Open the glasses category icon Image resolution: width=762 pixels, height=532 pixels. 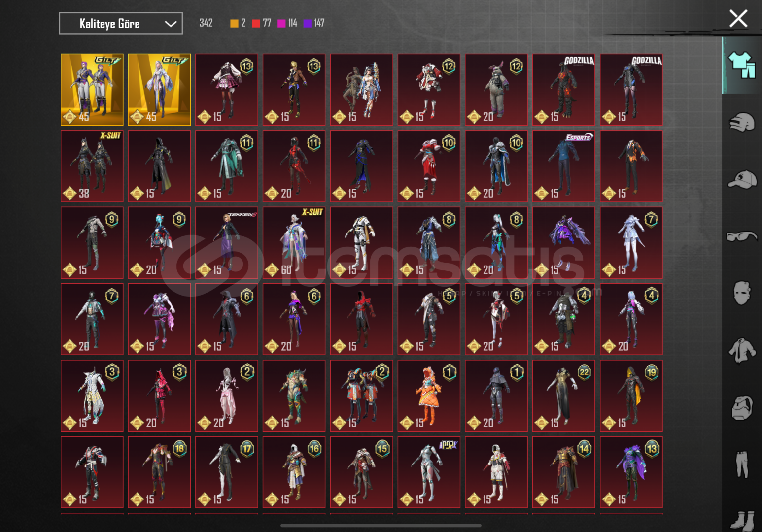742,236
